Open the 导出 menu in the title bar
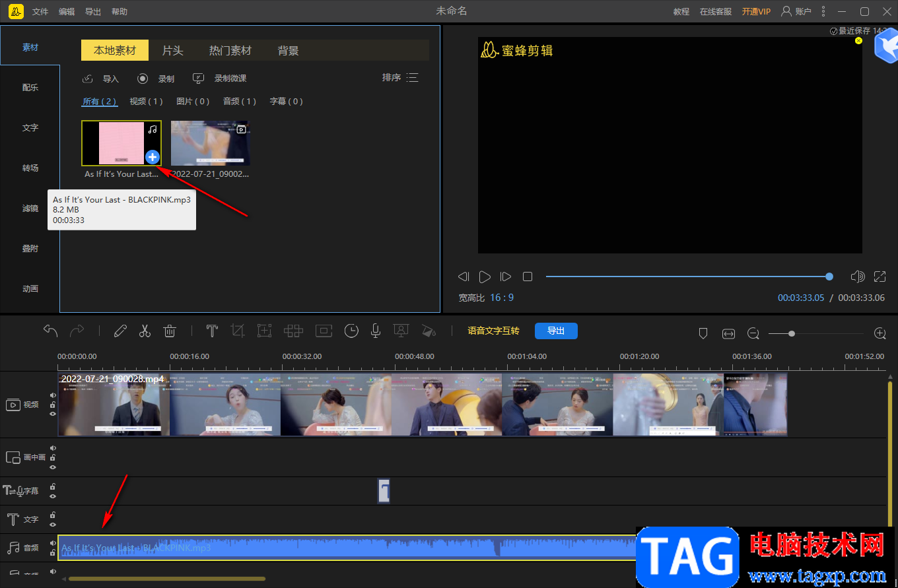The width and height of the screenshot is (898, 588). (x=93, y=12)
